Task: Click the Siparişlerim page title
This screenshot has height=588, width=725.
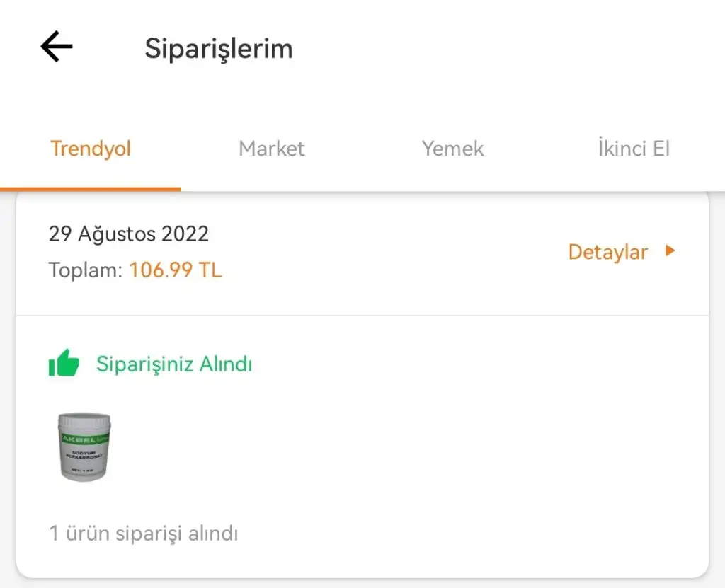Action: [219, 49]
